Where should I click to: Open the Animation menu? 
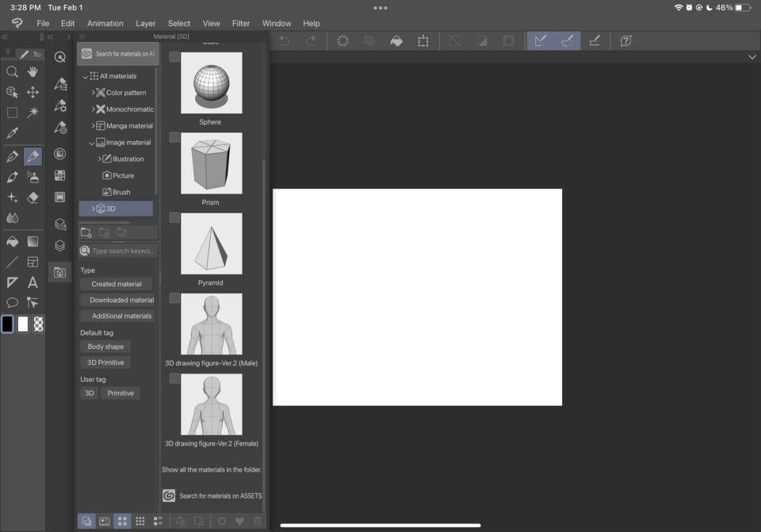pos(105,23)
